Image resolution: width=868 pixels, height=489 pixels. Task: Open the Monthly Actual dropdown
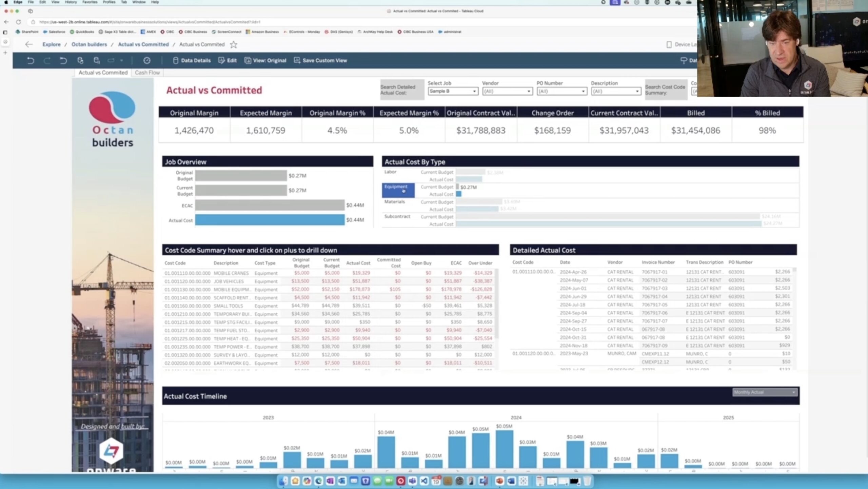pos(765,392)
